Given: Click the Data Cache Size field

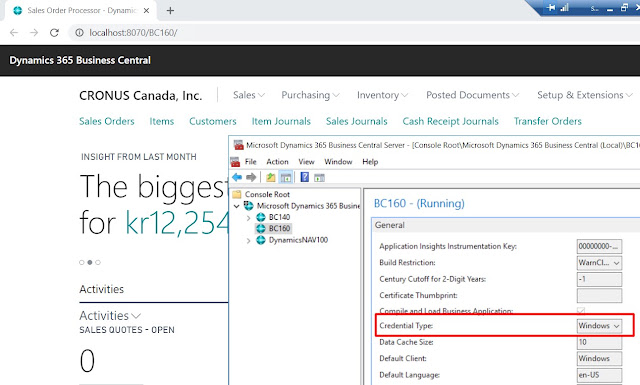Looking at the screenshot, I should 599,342.
